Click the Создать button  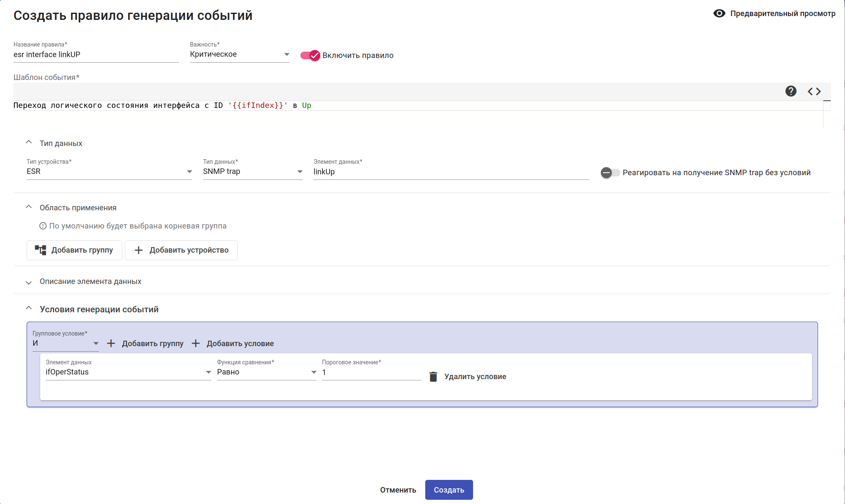[x=449, y=490]
